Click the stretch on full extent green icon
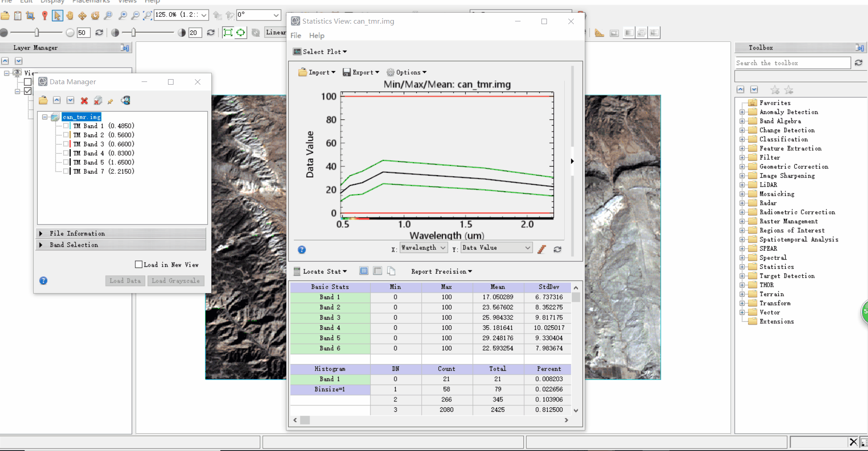The image size is (868, 451). pyautogui.click(x=228, y=32)
